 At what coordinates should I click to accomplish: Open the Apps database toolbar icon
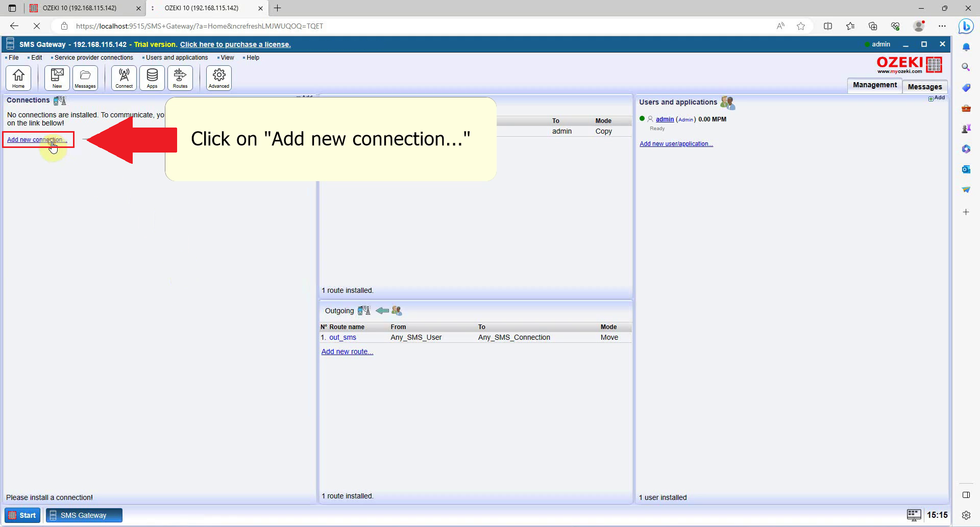point(152,78)
